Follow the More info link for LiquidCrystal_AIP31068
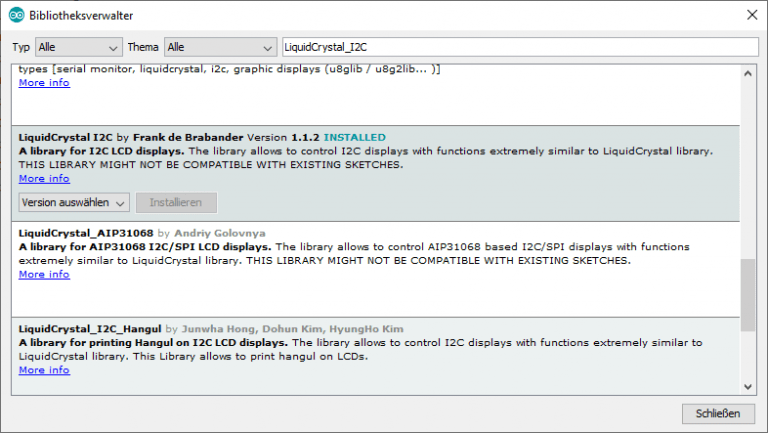768x433 pixels. (44, 274)
